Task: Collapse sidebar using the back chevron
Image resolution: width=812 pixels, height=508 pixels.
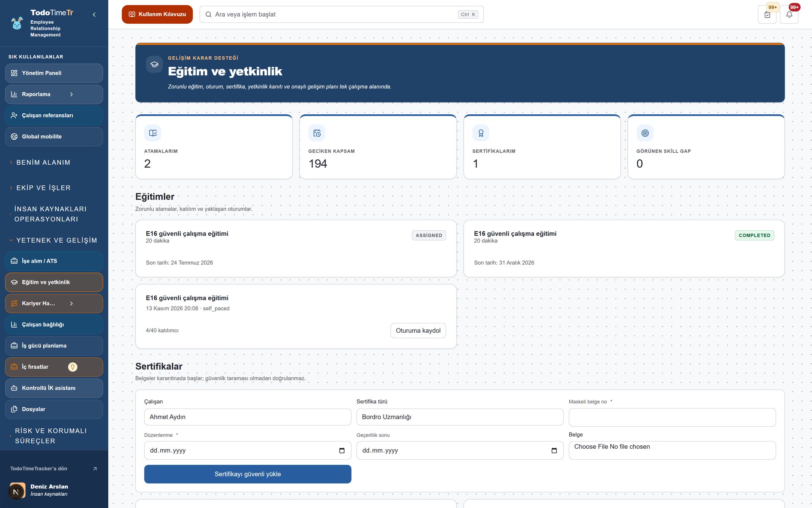Action: coord(94,14)
